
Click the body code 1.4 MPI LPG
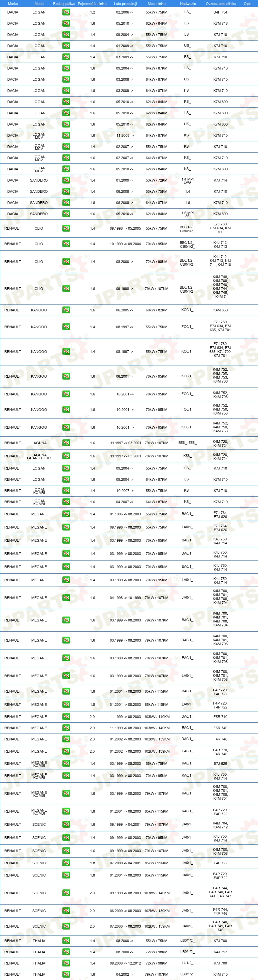coord(187,181)
